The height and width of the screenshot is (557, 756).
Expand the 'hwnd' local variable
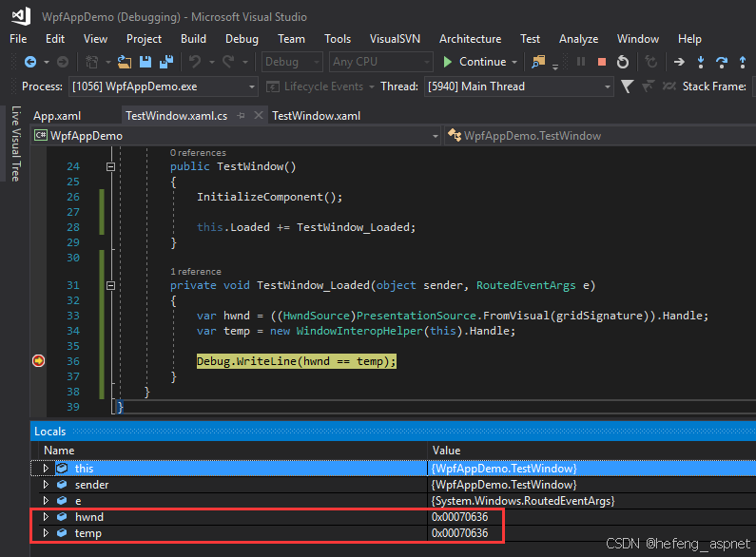click(x=46, y=516)
